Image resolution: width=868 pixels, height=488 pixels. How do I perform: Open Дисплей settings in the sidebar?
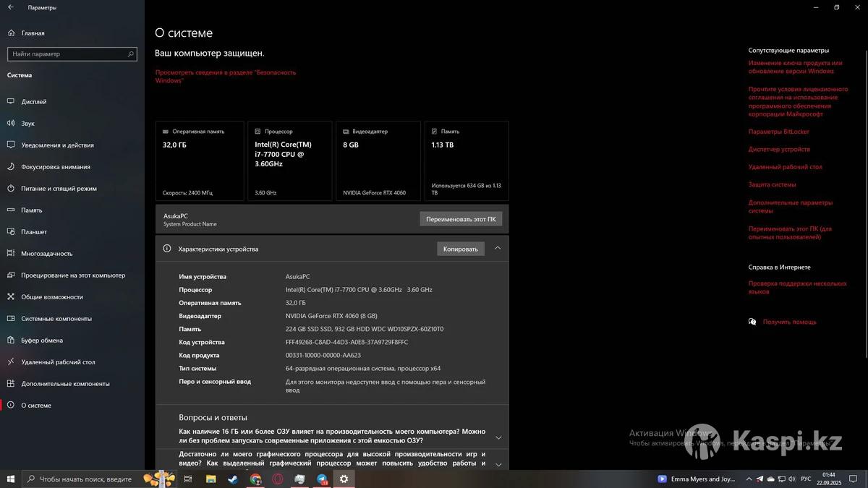point(34,102)
